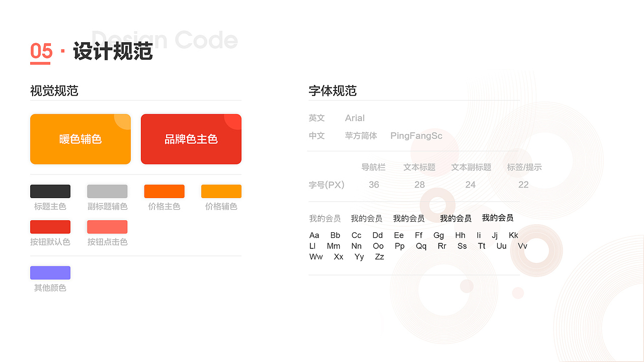Click the 按钮点击色 label text
644x362 pixels.
click(x=107, y=242)
